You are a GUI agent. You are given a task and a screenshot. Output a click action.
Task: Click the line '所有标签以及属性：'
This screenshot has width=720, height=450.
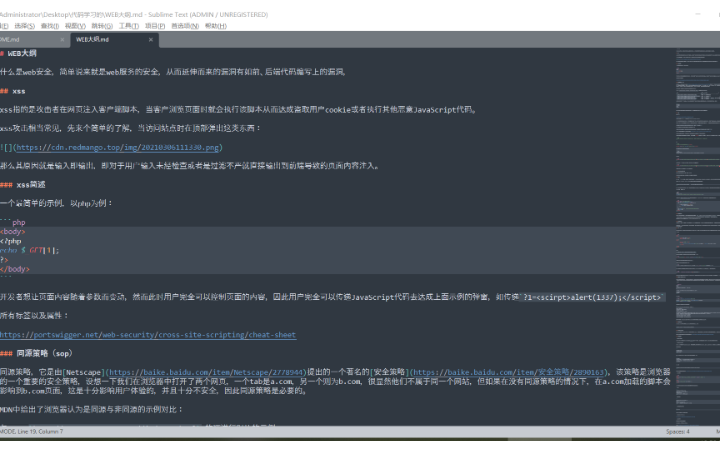tap(34, 316)
